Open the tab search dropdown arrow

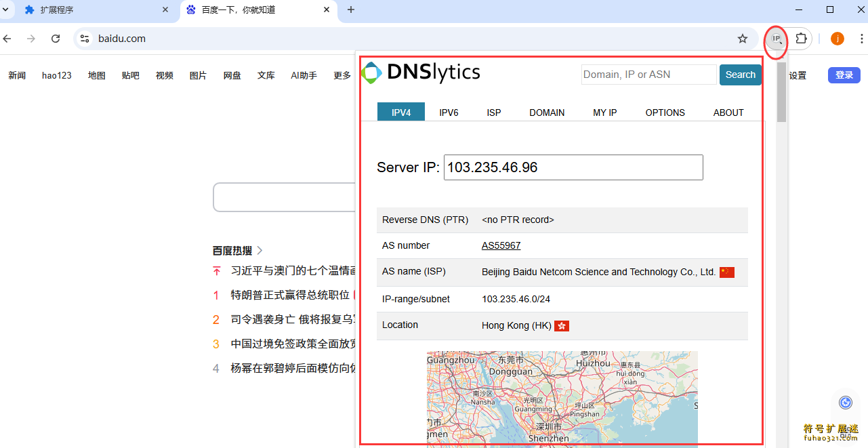click(x=5, y=9)
